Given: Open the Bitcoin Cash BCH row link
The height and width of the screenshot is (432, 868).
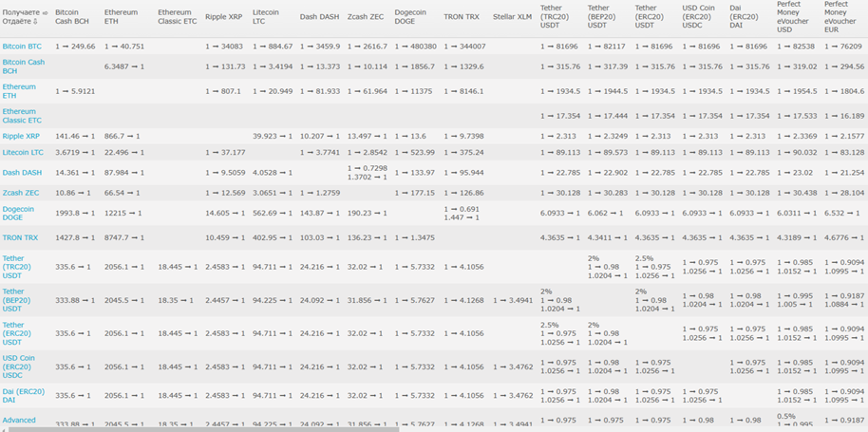Looking at the screenshot, I should coord(23,66).
